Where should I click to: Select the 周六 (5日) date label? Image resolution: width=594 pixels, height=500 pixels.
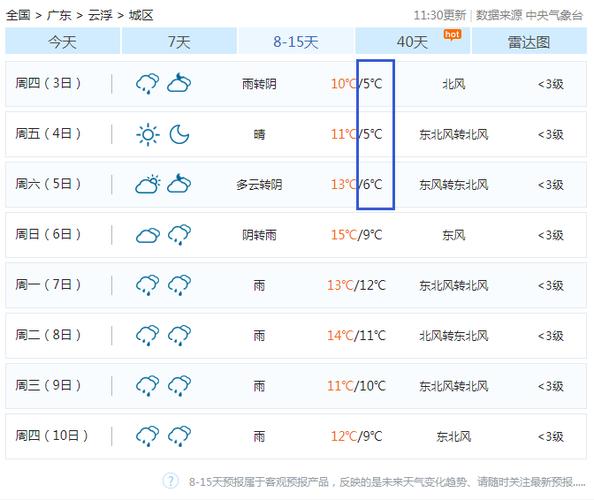click(x=48, y=184)
